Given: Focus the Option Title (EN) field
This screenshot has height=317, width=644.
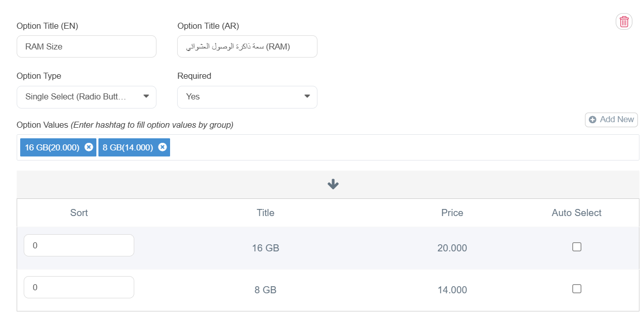Looking at the screenshot, I should [x=86, y=46].
